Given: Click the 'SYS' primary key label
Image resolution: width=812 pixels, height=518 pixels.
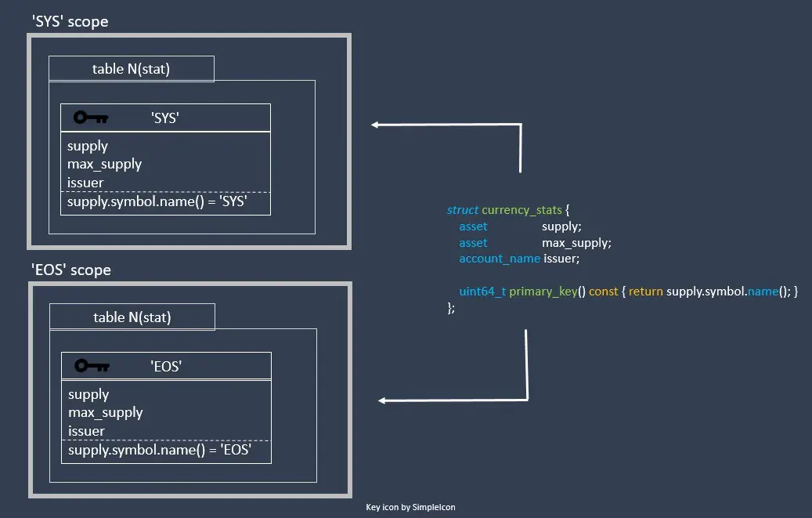Looking at the screenshot, I should pos(165,118).
